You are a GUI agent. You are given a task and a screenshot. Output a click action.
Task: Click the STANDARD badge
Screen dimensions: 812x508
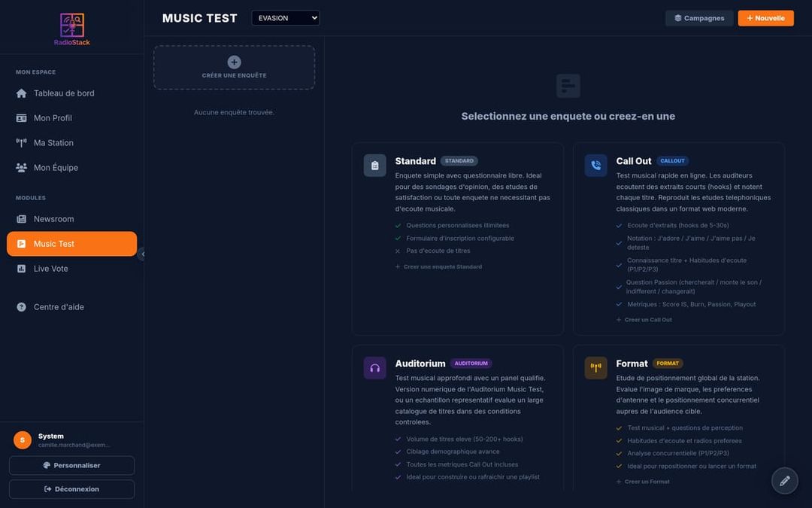[459, 161]
